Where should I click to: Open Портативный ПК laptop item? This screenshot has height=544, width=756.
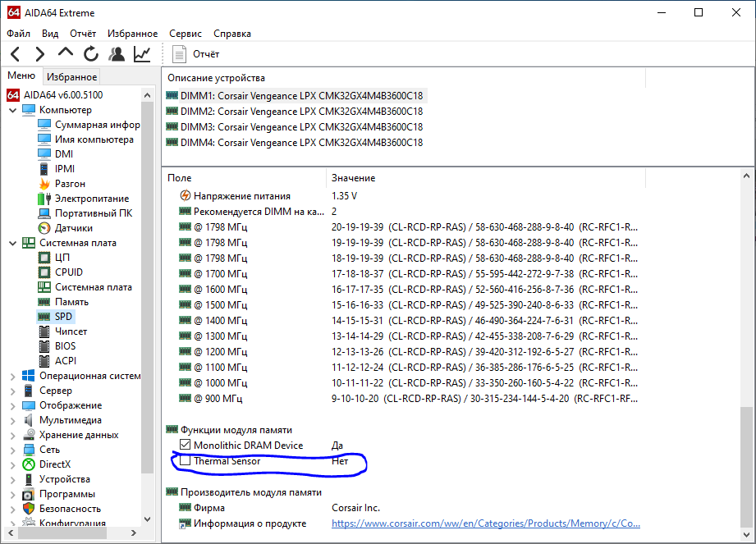click(85, 213)
